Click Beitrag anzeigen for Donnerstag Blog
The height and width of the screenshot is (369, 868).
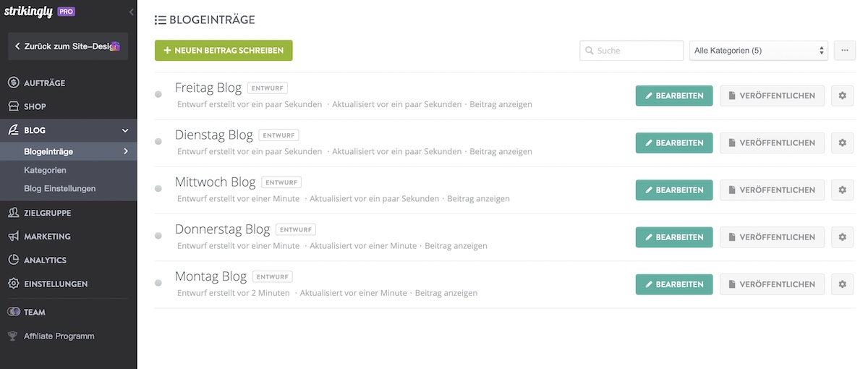point(456,246)
